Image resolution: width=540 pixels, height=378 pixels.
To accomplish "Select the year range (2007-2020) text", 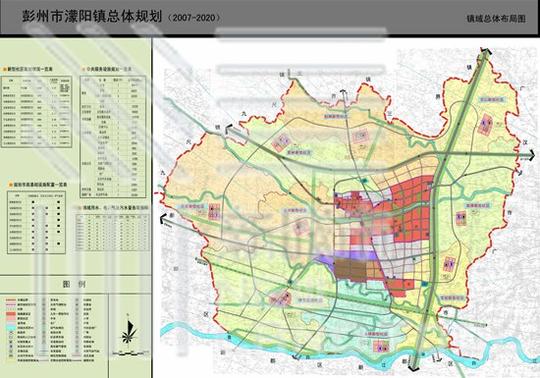I will click(194, 18).
